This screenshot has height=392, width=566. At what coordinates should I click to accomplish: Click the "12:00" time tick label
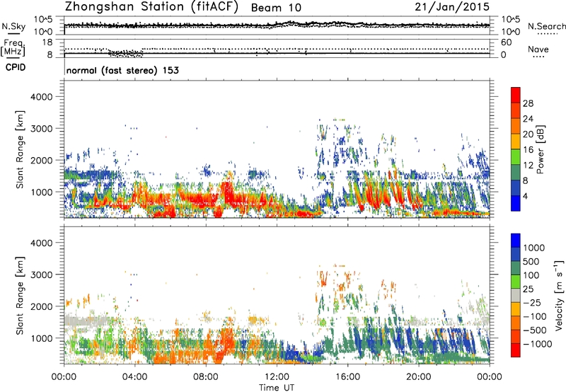tap(277, 377)
